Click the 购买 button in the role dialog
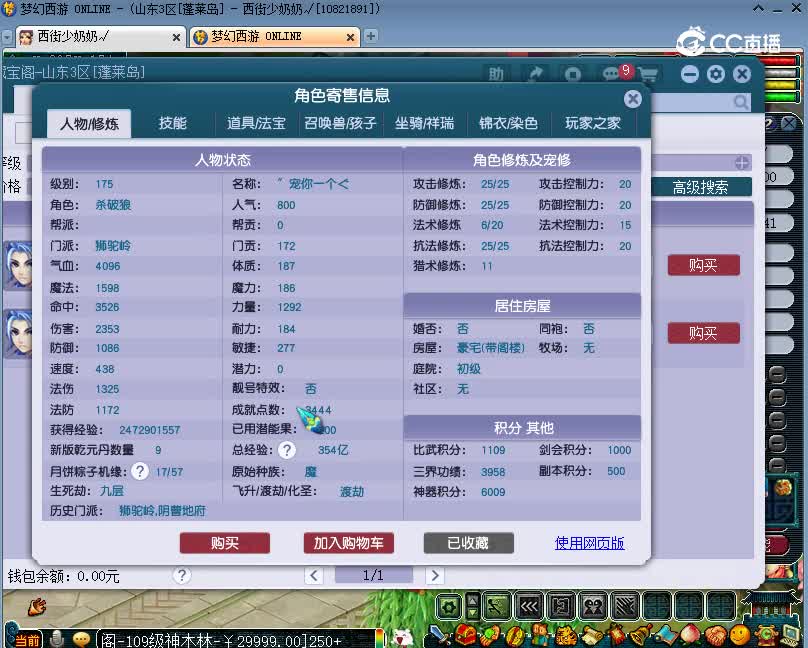 225,543
